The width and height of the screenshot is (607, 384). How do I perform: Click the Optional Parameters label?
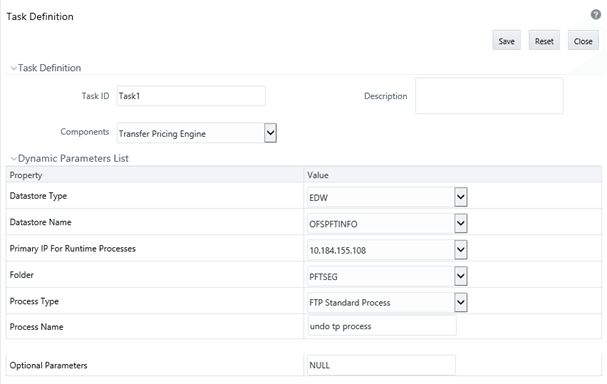[48, 365]
